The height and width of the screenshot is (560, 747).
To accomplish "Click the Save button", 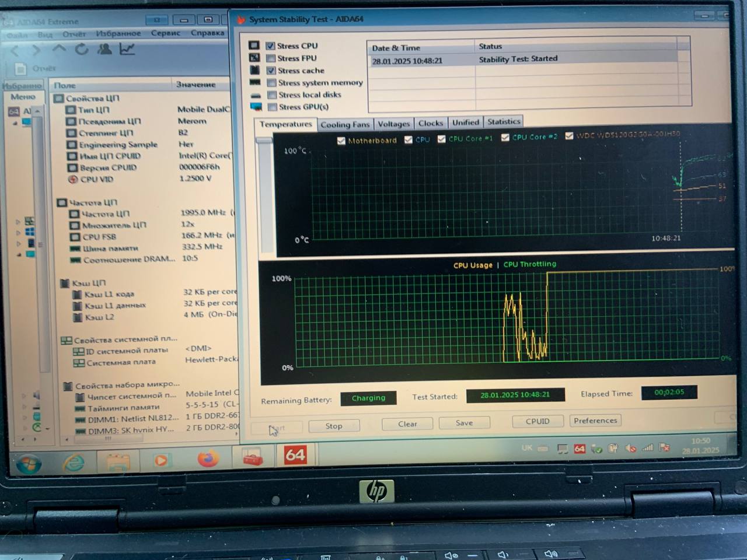I will point(464,423).
